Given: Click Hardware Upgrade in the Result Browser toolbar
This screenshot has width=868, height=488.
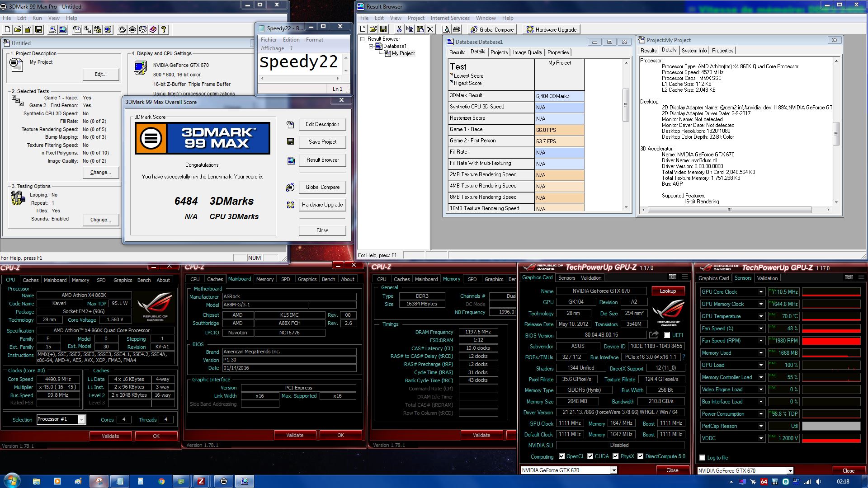Looking at the screenshot, I should coord(552,30).
